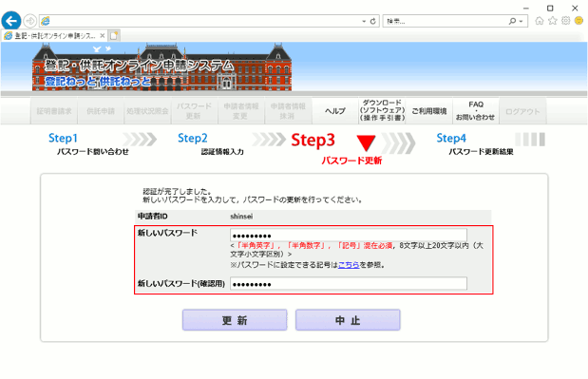Screen dimensions: 588x379
Task: Click the 認証が完了しました message text
Action: [177, 192]
